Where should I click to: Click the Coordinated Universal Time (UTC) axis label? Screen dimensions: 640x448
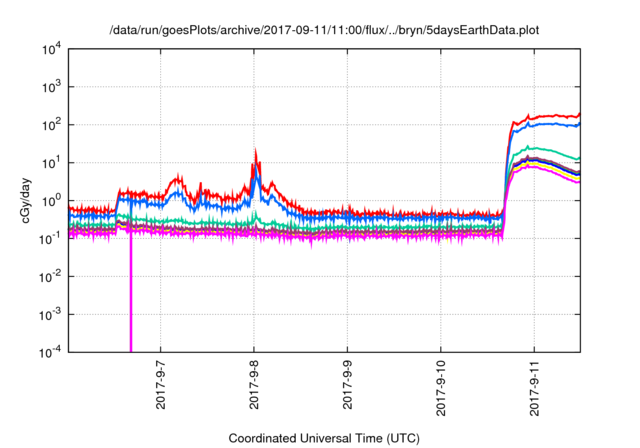click(324, 438)
